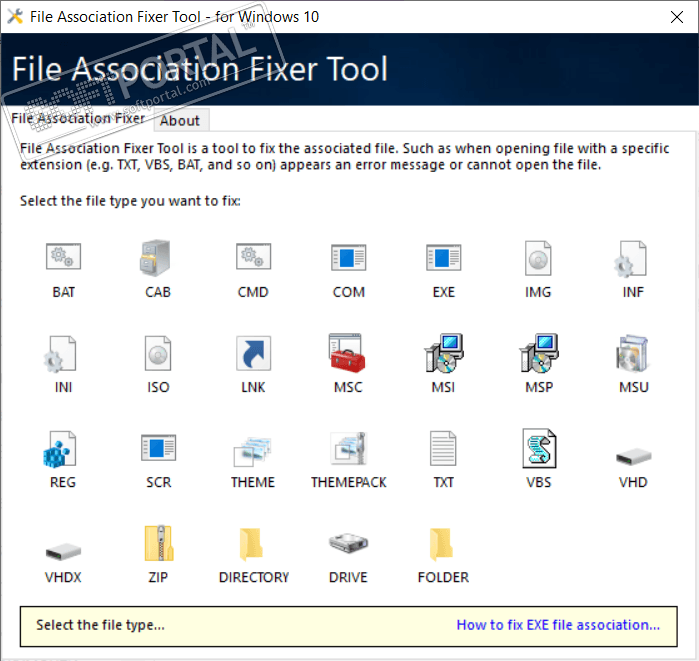The height and width of the screenshot is (661, 699).
Task: Open How to fix EXE file association link
Action: coord(558,625)
